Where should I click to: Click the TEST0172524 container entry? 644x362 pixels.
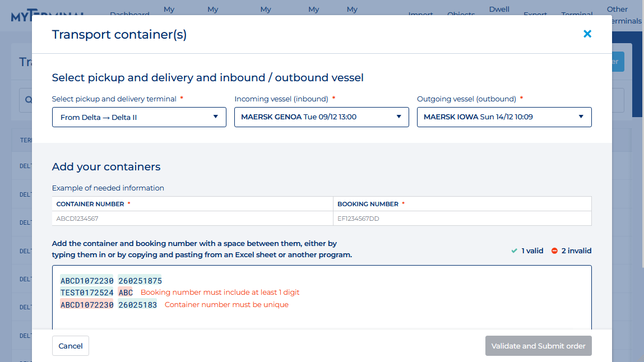coord(87,293)
